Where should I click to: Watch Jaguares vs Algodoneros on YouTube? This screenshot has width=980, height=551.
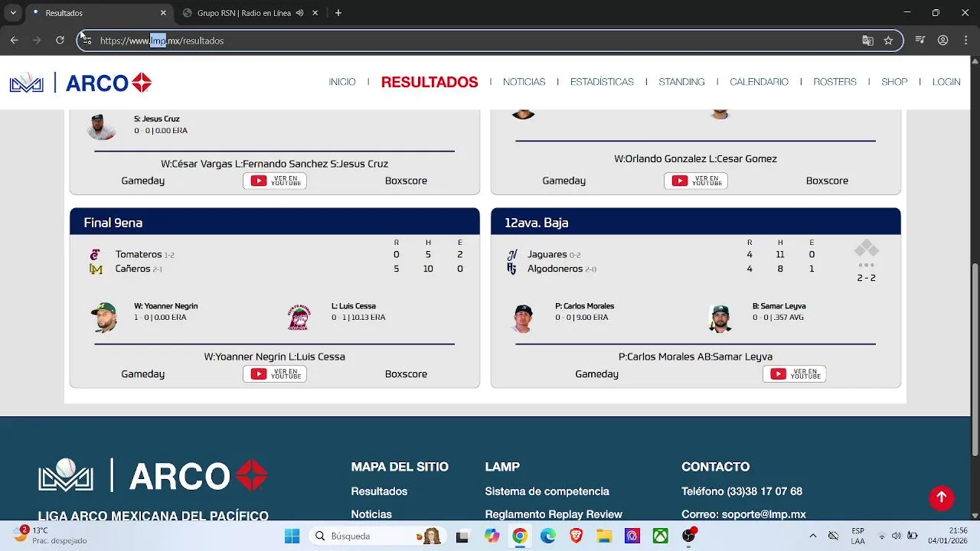pyautogui.click(x=794, y=374)
